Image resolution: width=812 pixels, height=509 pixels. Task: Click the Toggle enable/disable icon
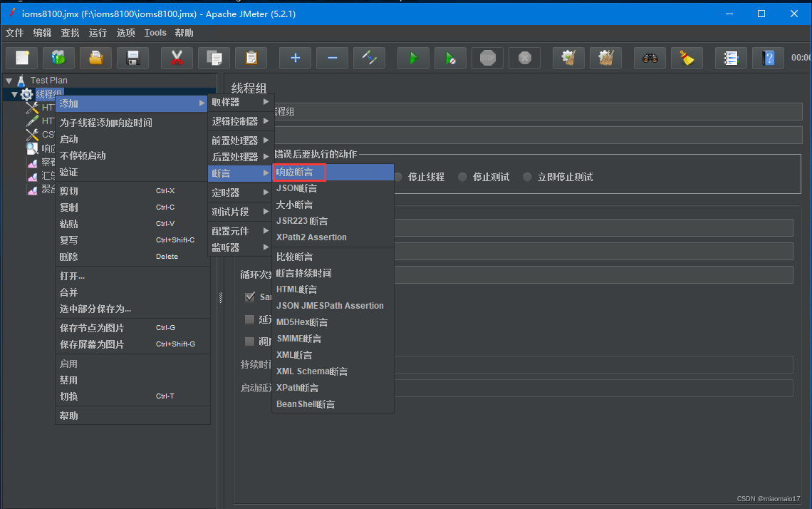pos(369,58)
